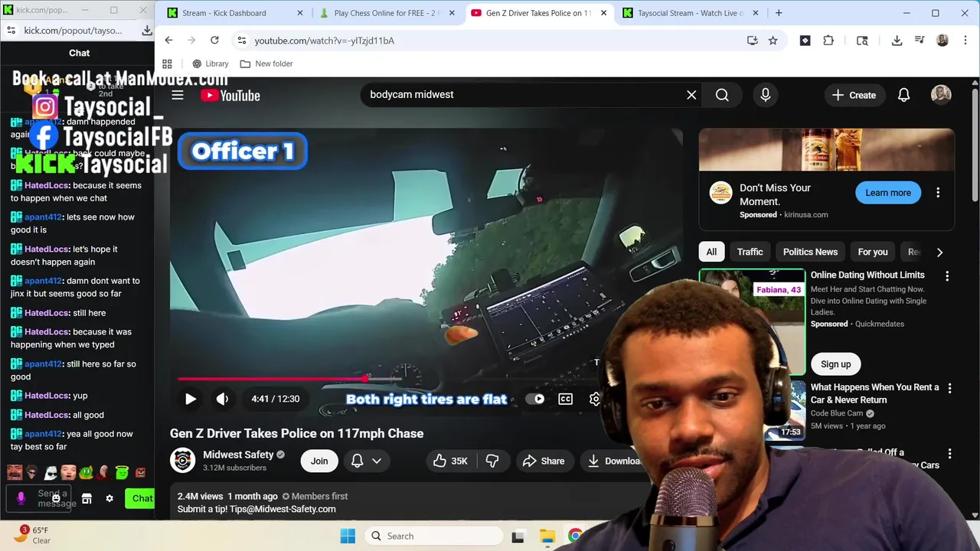Open the Kick chat emote picker smiley
Image resolution: width=980 pixels, height=551 pixels.
coord(56,498)
